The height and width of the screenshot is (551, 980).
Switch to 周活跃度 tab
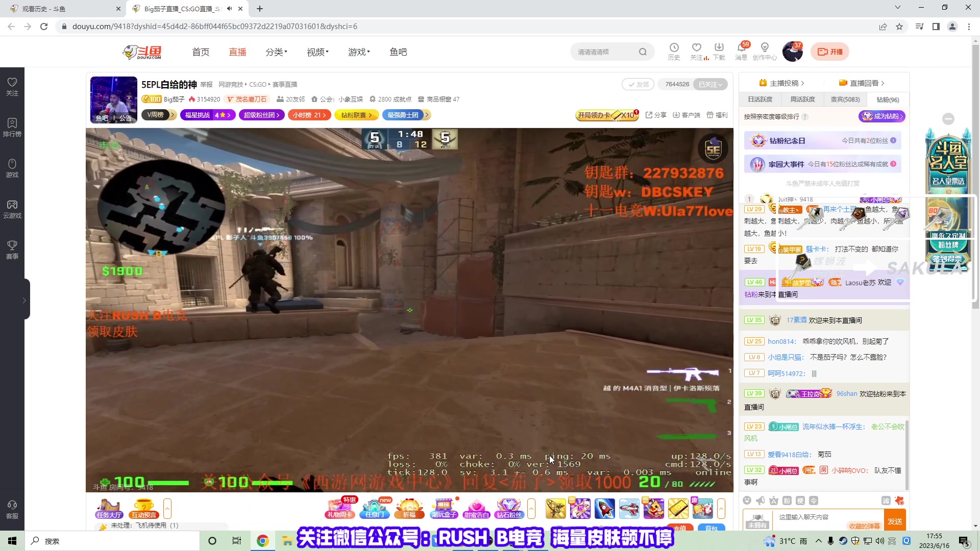(x=802, y=99)
